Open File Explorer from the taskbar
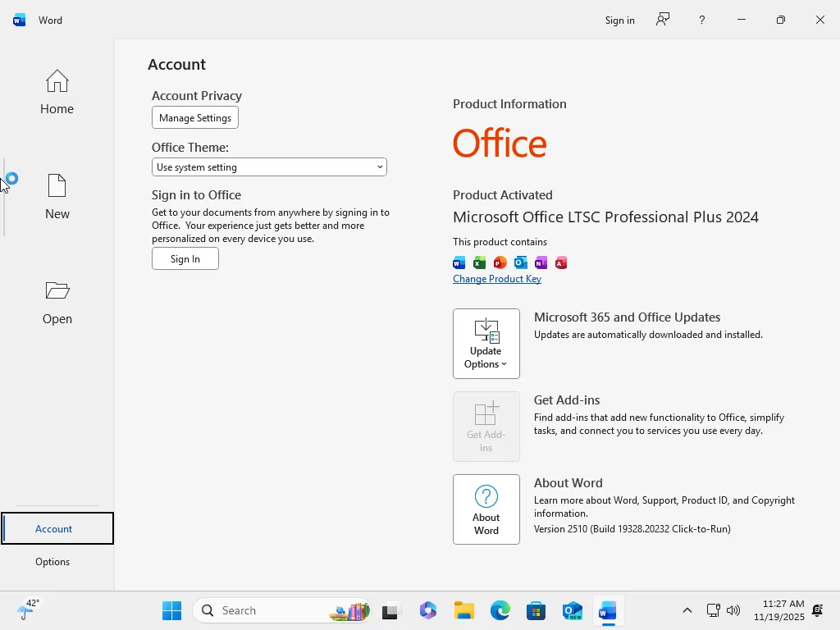The height and width of the screenshot is (630, 840). tap(464, 610)
